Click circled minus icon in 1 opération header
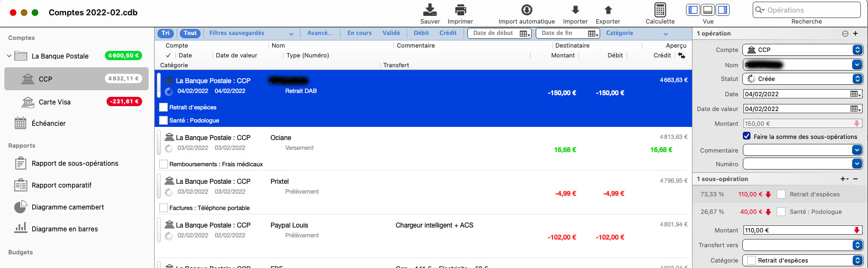 [x=845, y=33]
